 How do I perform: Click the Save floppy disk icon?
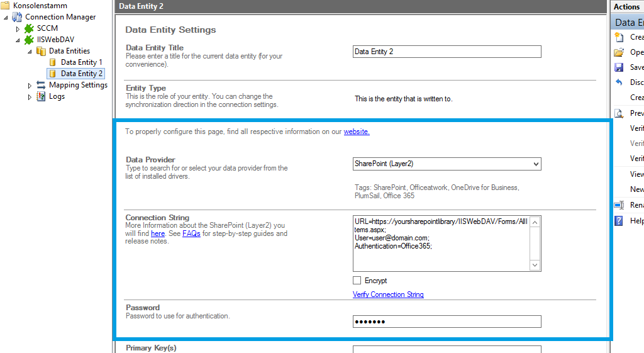coord(619,67)
